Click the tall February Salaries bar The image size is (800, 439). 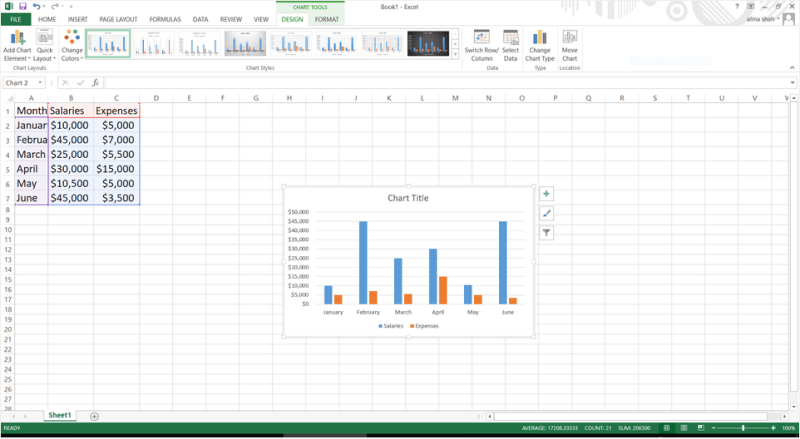363,263
